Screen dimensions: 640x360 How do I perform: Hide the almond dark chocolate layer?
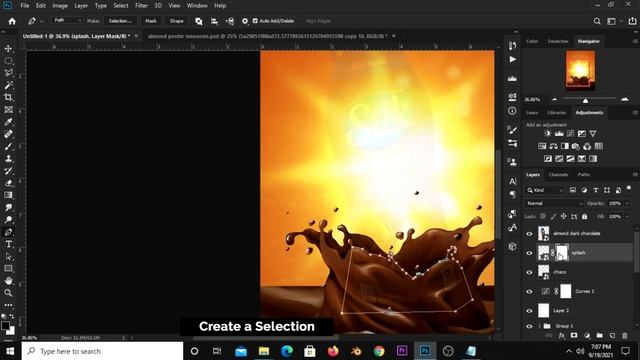click(x=529, y=234)
